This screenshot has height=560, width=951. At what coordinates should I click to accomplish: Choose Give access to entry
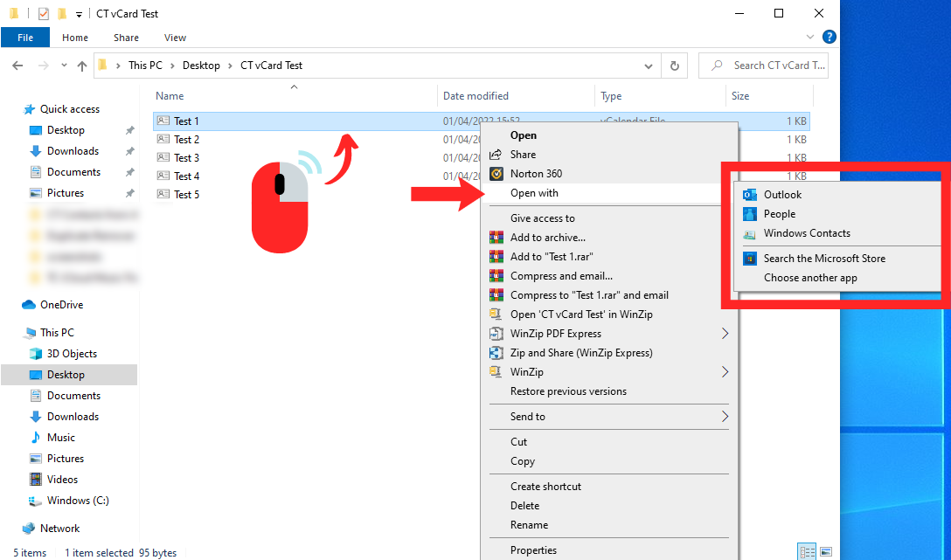(x=542, y=218)
